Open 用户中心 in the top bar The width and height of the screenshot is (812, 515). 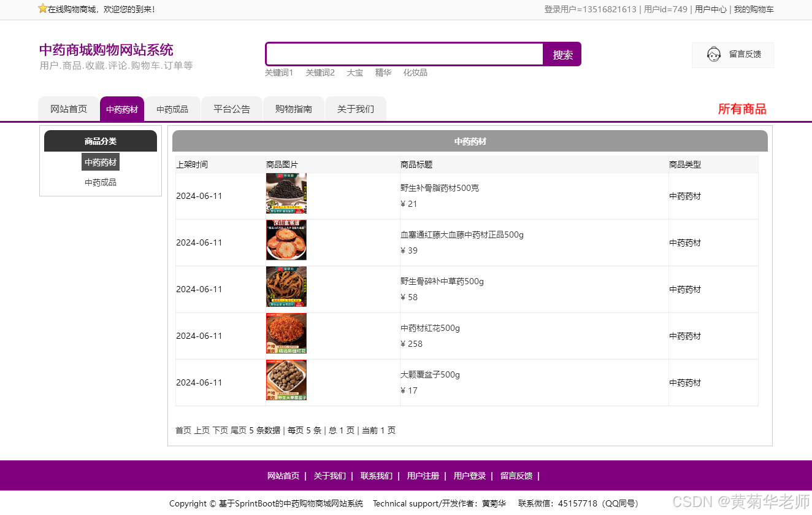click(711, 9)
